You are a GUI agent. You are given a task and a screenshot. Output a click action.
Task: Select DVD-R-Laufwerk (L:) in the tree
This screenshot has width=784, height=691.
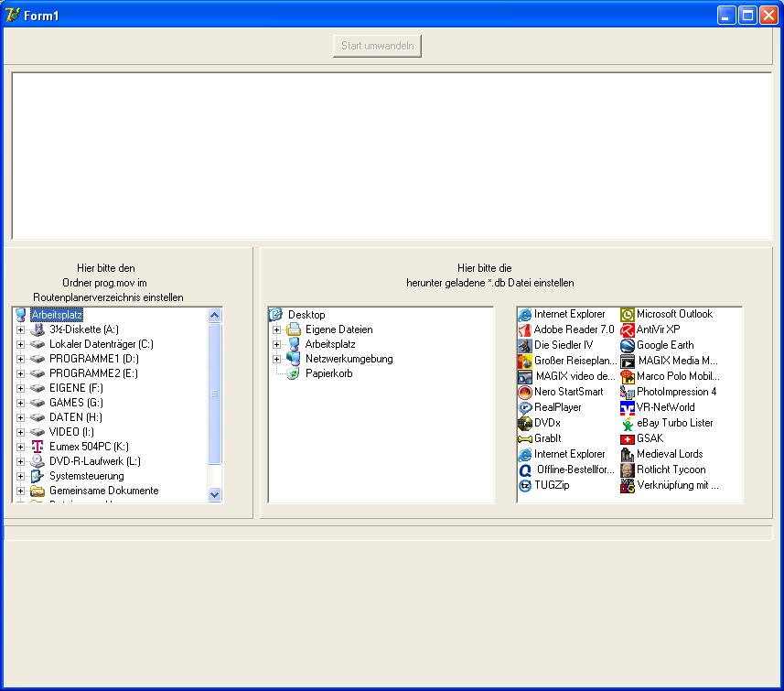[x=94, y=461]
